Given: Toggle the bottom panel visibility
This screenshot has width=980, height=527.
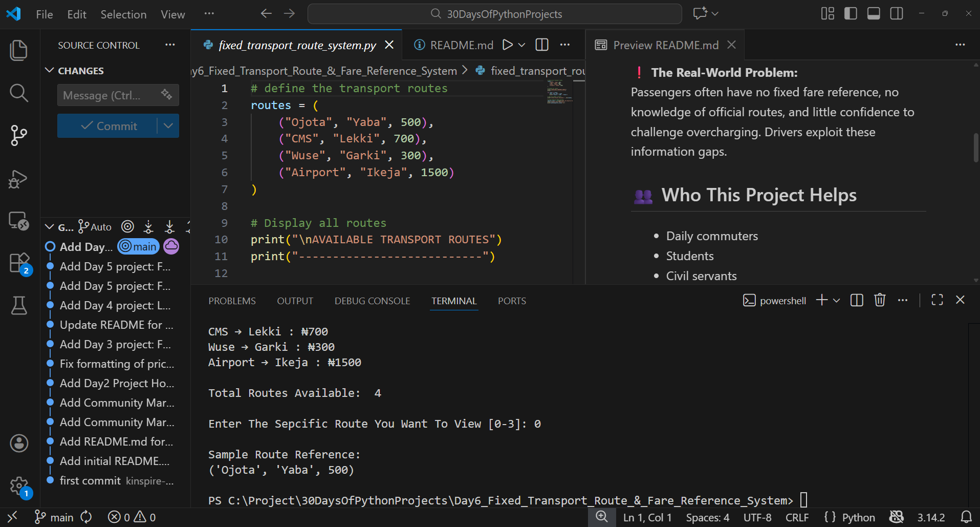Looking at the screenshot, I should point(874,14).
